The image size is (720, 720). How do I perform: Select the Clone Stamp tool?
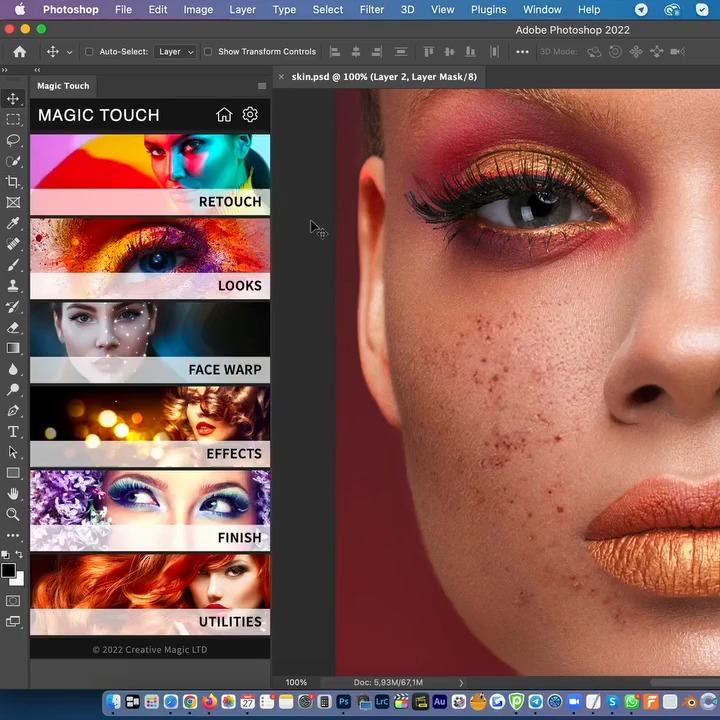pos(13,286)
